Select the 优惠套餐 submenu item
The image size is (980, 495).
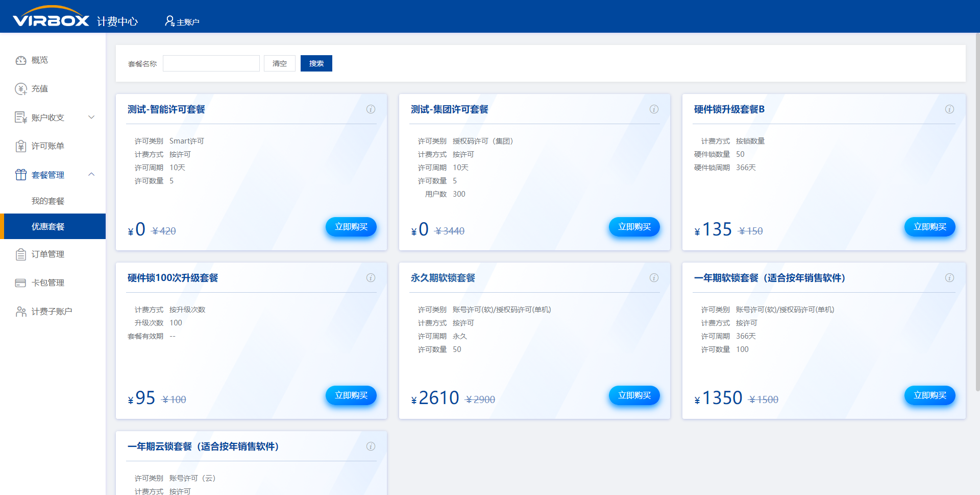[x=53, y=226]
